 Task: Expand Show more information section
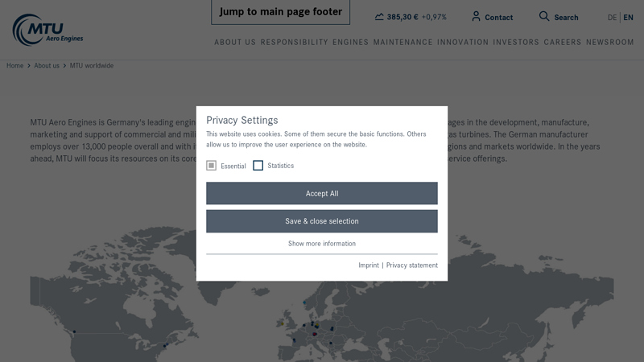322,244
